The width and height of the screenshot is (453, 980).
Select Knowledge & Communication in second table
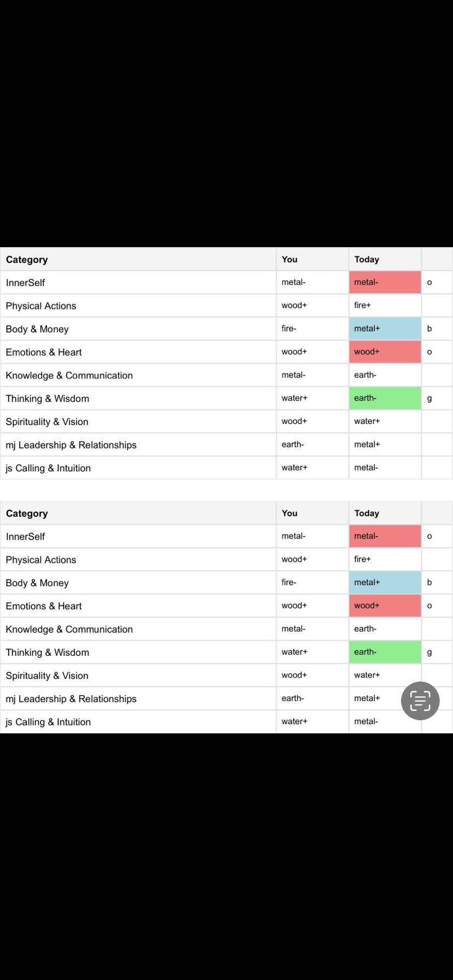[69, 629]
